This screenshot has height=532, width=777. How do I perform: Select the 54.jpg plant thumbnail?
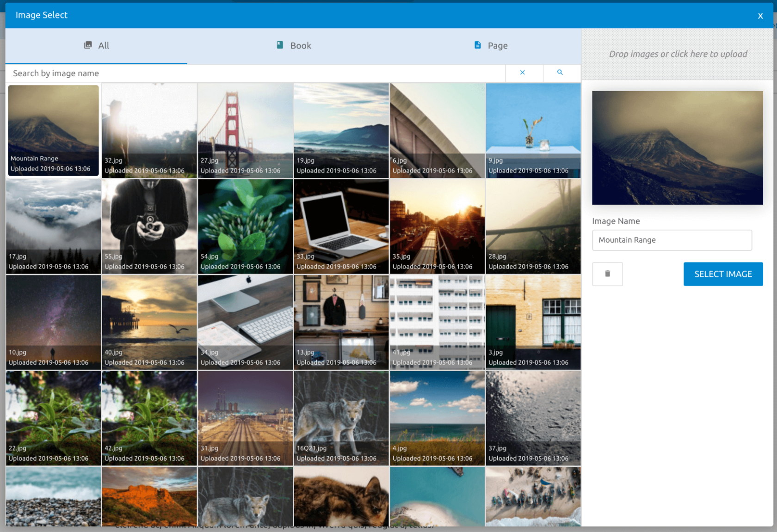(245, 226)
